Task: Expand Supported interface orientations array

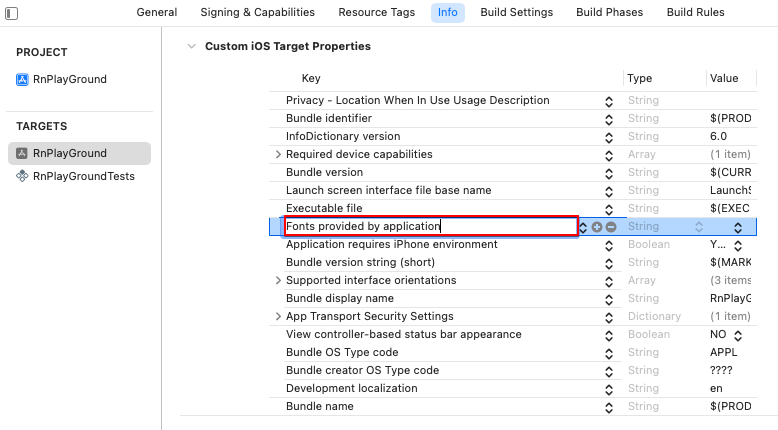Action: pos(278,280)
